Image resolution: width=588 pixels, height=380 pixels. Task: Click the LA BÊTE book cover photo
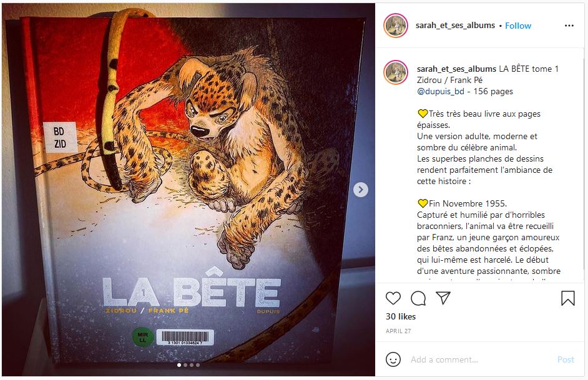189,190
